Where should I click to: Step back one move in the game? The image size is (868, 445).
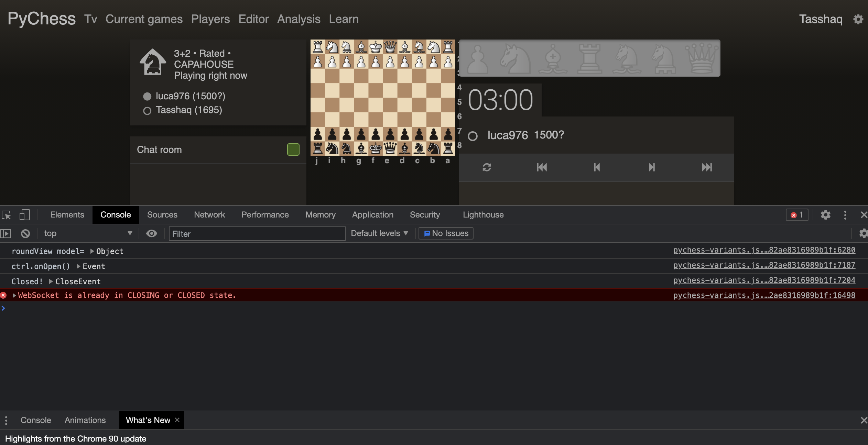[597, 168]
